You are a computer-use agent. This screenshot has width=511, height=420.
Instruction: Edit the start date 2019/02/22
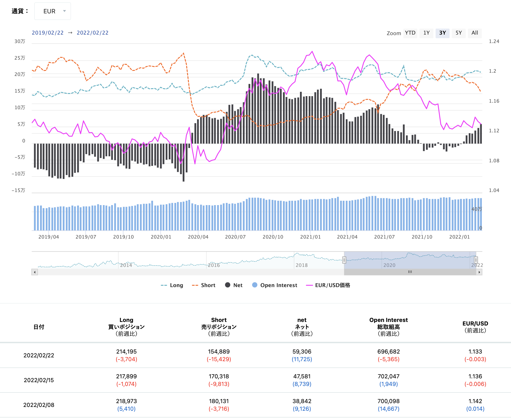pos(48,33)
